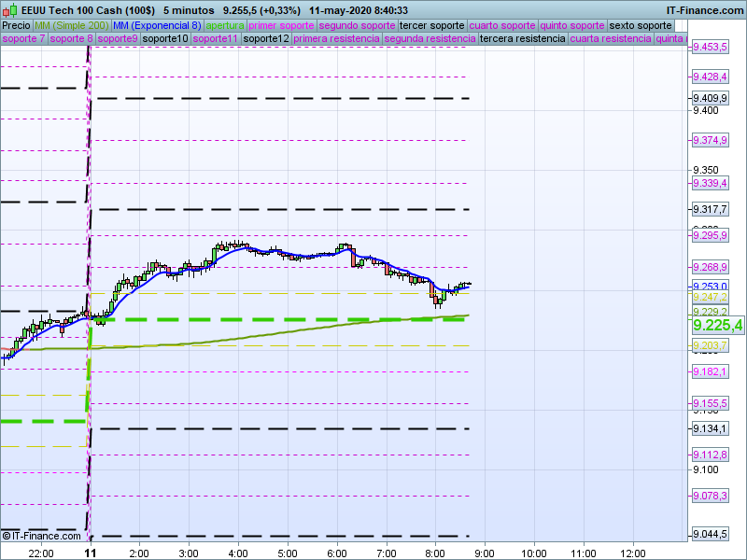The height and width of the screenshot is (560, 747).
Task: Select the 'Precio' legend tab
Action: pos(16,25)
